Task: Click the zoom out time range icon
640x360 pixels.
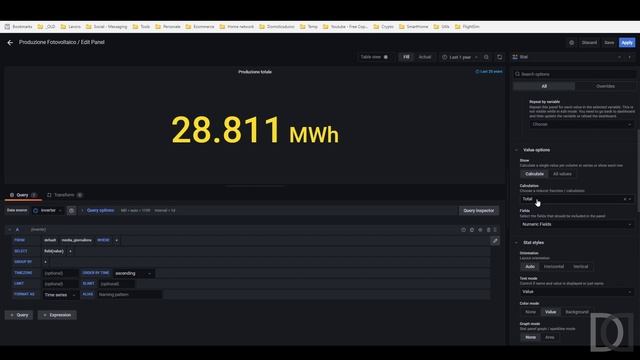Action: (486, 57)
